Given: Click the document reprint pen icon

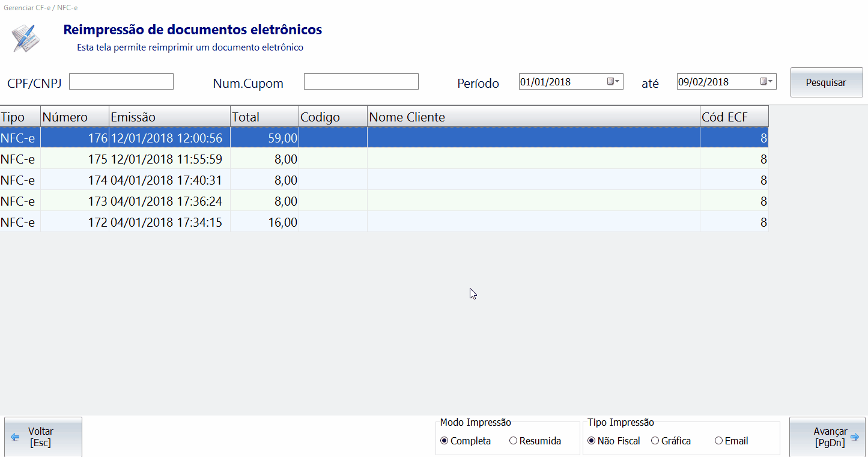Looking at the screenshot, I should [27, 38].
